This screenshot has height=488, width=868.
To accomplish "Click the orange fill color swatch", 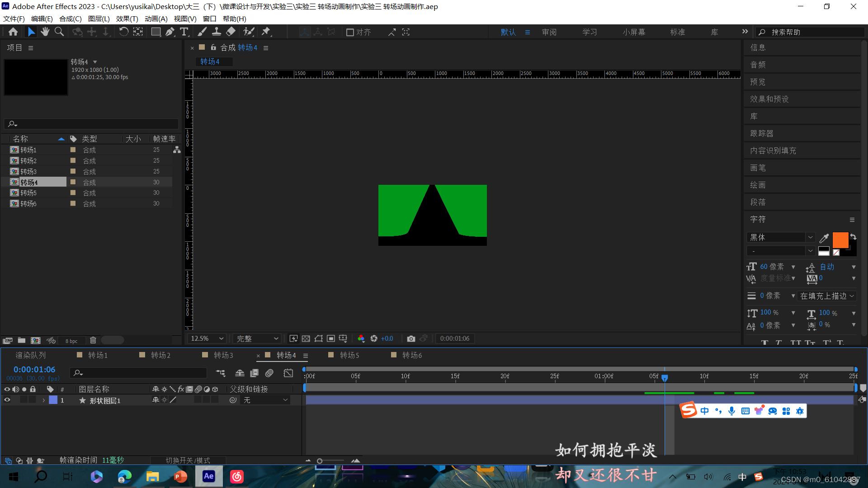I will 840,240.
